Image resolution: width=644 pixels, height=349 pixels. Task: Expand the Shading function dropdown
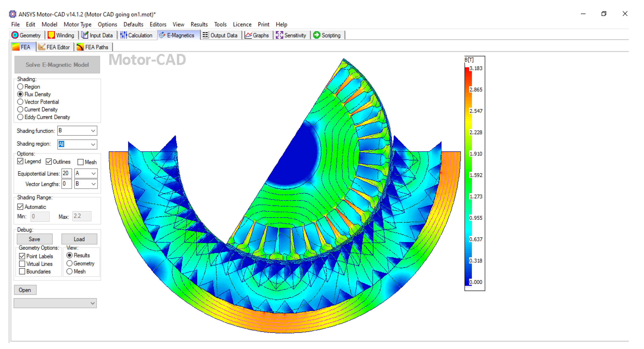pos(93,131)
